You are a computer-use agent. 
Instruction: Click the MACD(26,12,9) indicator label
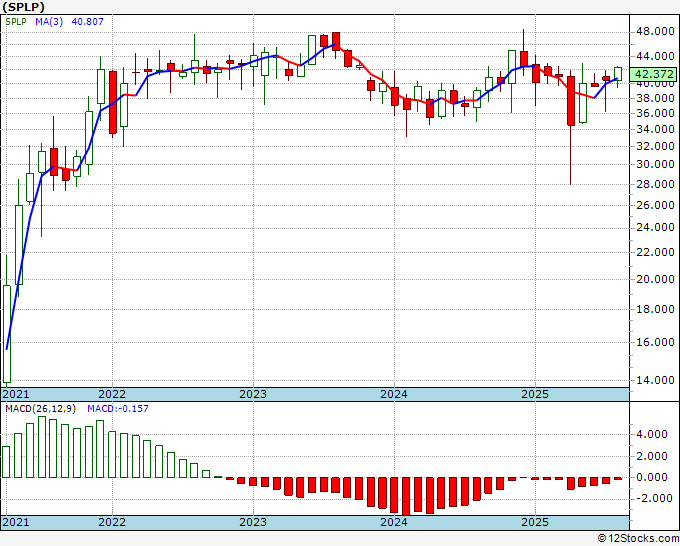click(41, 409)
